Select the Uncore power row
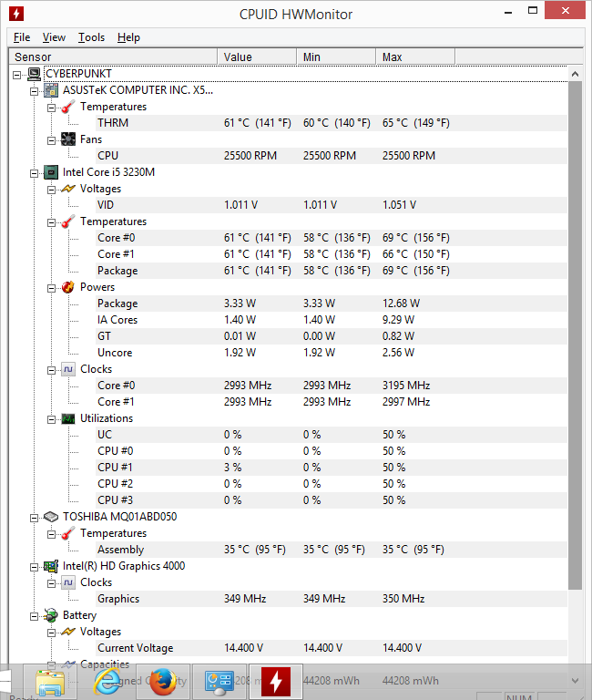The image size is (592, 700). point(331,353)
